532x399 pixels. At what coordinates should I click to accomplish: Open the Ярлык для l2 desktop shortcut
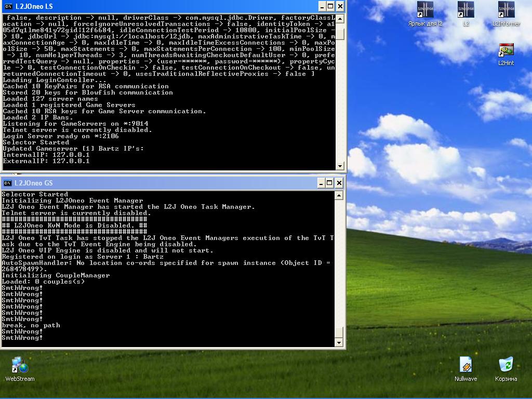(425, 14)
